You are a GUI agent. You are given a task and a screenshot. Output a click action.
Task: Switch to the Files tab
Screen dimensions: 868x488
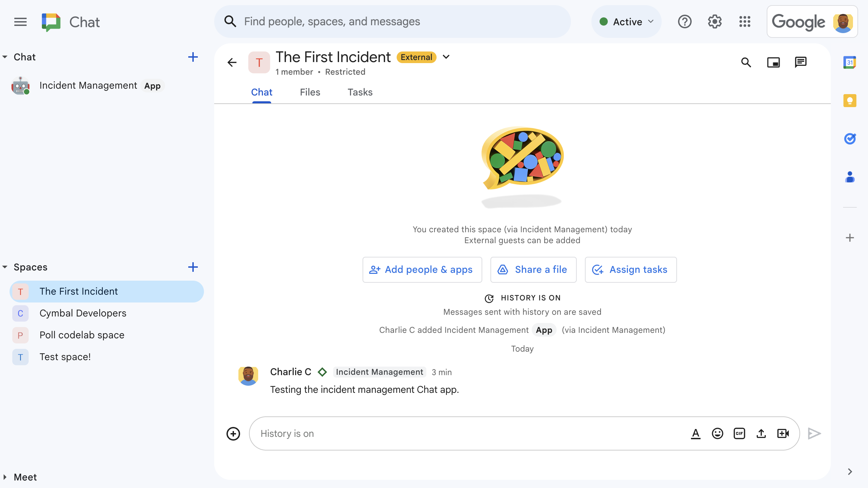(x=309, y=92)
